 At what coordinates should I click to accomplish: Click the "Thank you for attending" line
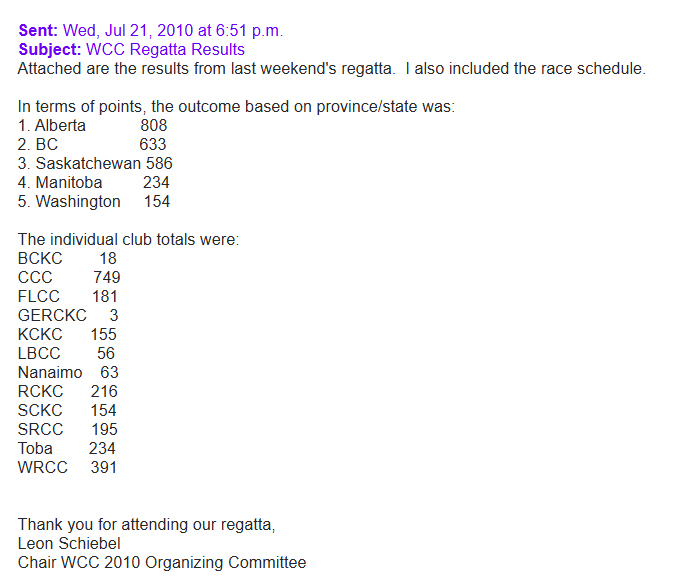coord(146,524)
